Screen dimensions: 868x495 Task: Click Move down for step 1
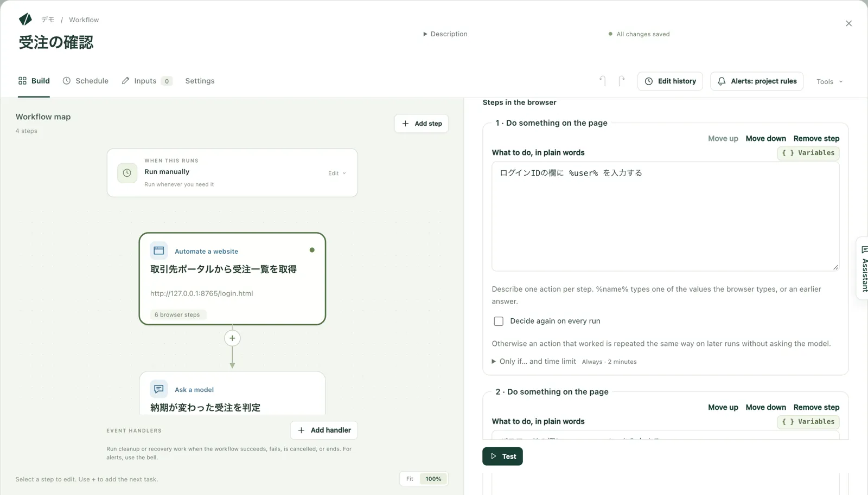765,138
